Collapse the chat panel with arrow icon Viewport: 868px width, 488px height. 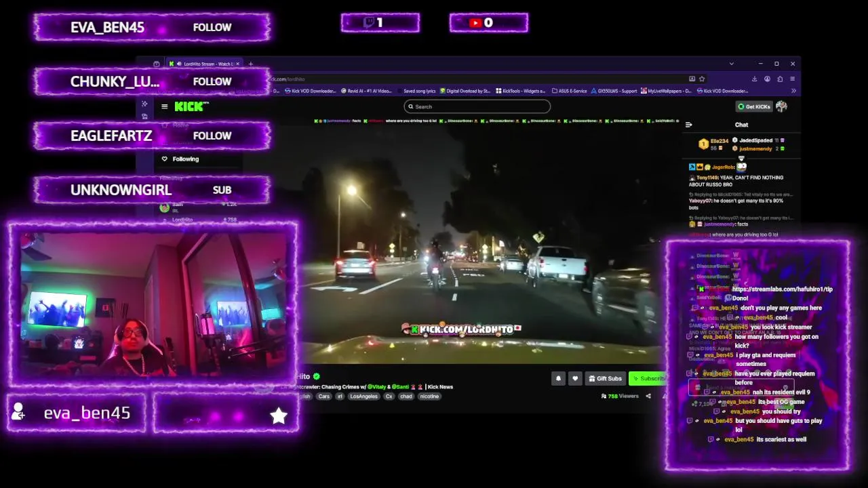[688, 125]
